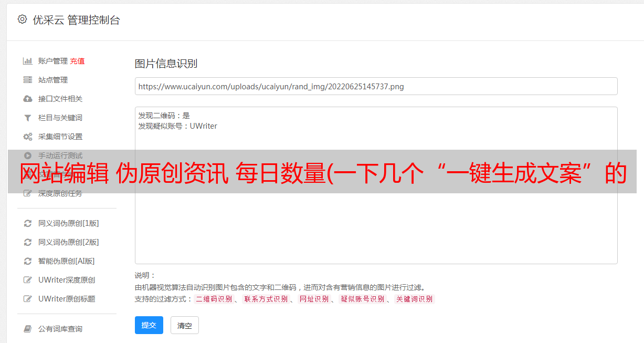Click the 优采云 管理控制台 title

[x=76, y=20]
